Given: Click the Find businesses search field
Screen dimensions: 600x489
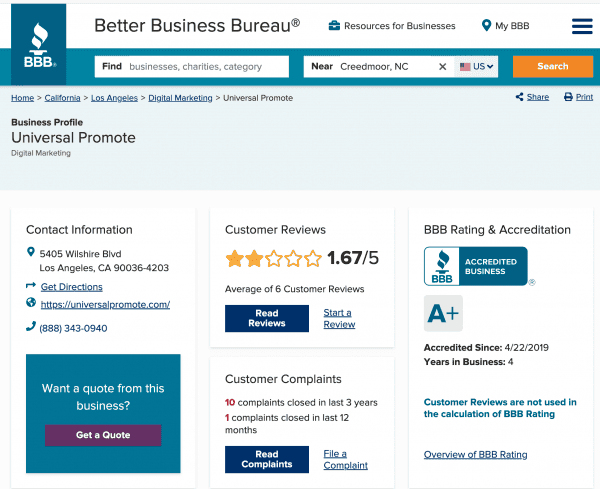Looking at the screenshot, I should (195, 67).
